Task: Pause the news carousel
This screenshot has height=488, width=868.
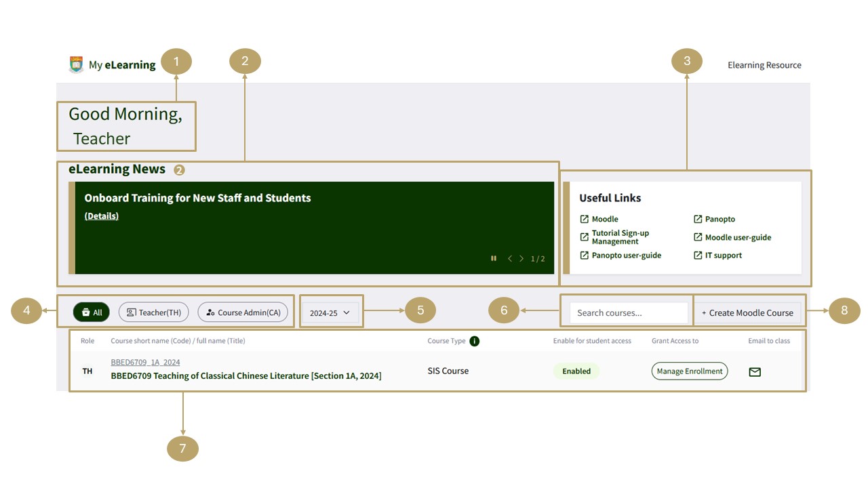Action: [x=494, y=258]
